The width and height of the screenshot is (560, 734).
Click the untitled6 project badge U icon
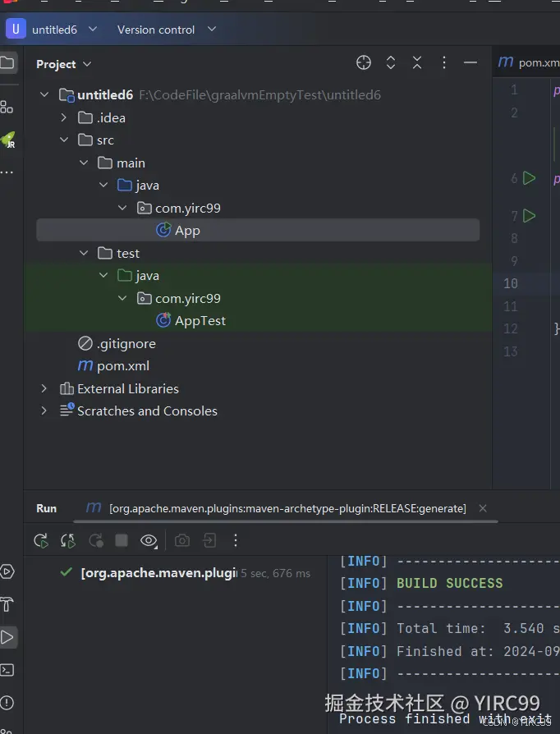[16, 29]
